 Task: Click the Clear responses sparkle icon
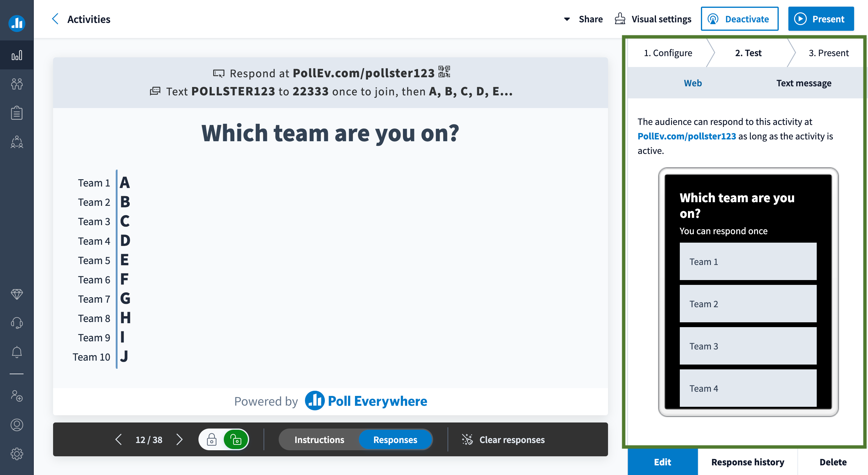[467, 439]
